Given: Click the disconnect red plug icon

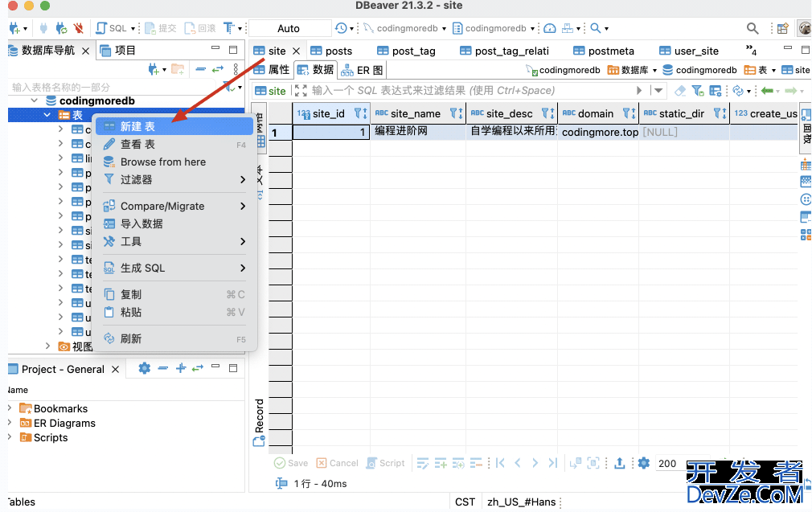Looking at the screenshot, I should (78, 28).
